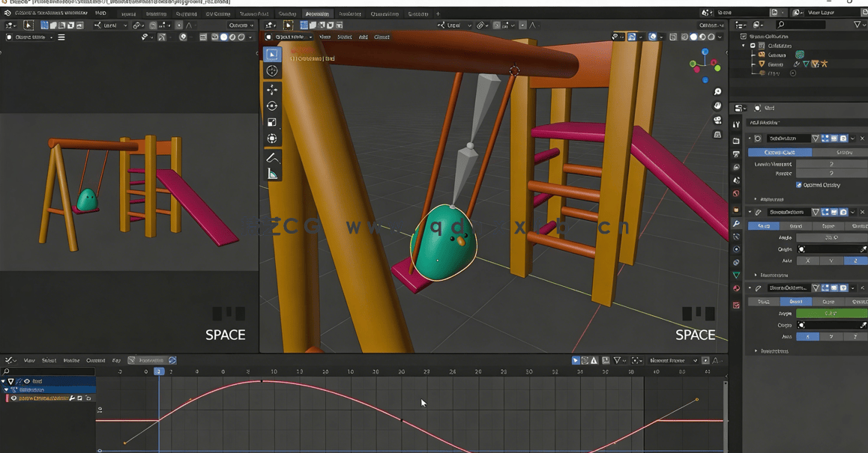The height and width of the screenshot is (453, 868).
Task: Enable Optimal Display in the Subdivision modifier
Action: (x=799, y=185)
